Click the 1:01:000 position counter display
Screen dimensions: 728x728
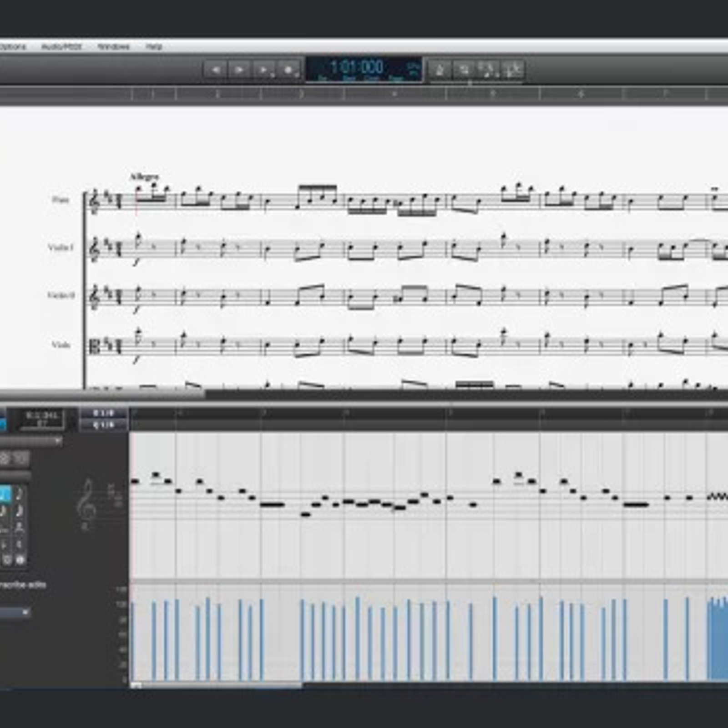pyautogui.click(x=363, y=69)
